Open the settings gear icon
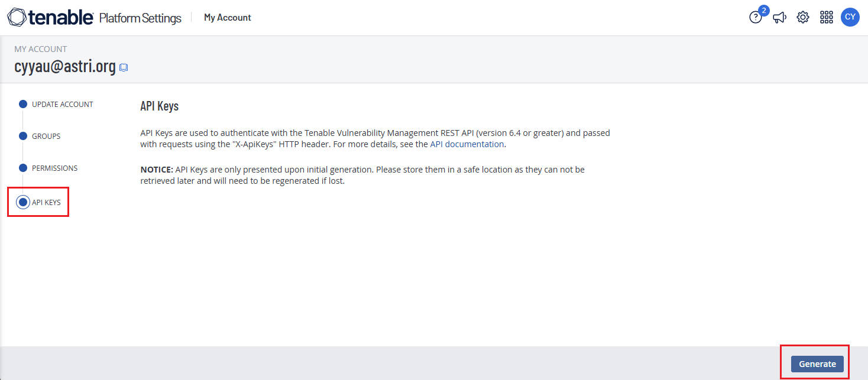 802,18
